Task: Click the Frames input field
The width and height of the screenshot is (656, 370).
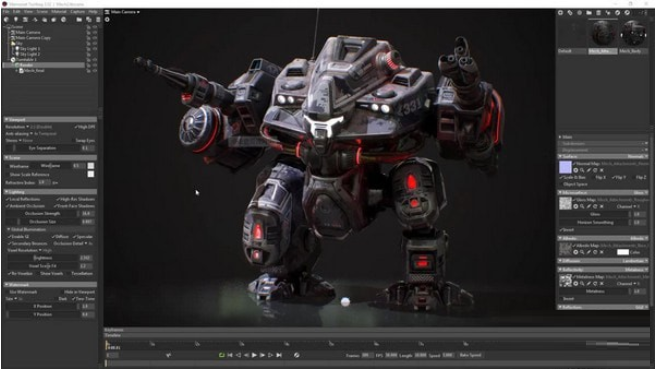Action: click(x=367, y=355)
